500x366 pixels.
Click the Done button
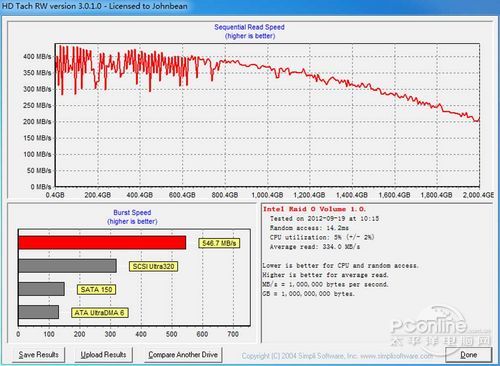(x=469, y=355)
